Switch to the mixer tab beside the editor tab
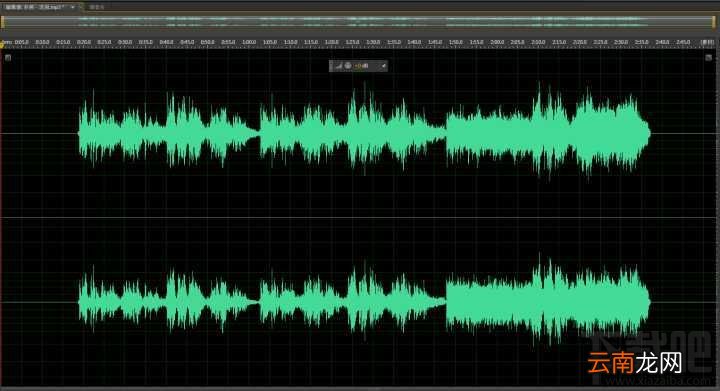The height and width of the screenshot is (391, 720). 96,7
